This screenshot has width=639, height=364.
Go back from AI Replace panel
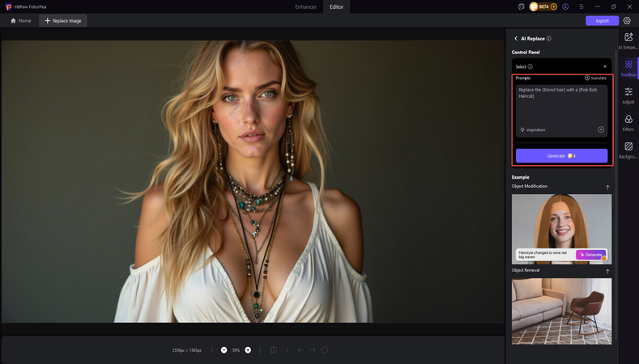click(x=516, y=38)
